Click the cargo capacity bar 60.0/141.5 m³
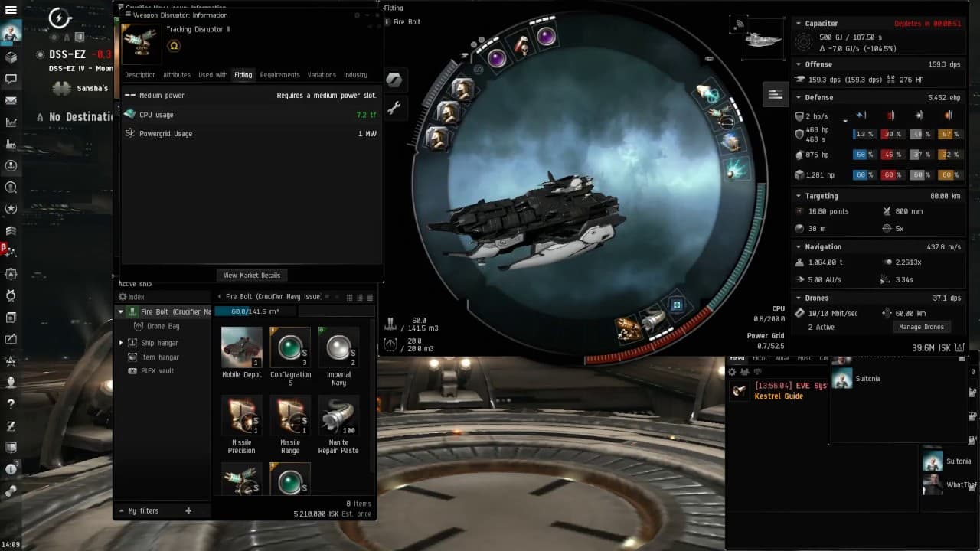Image resolution: width=980 pixels, height=551 pixels. click(256, 311)
